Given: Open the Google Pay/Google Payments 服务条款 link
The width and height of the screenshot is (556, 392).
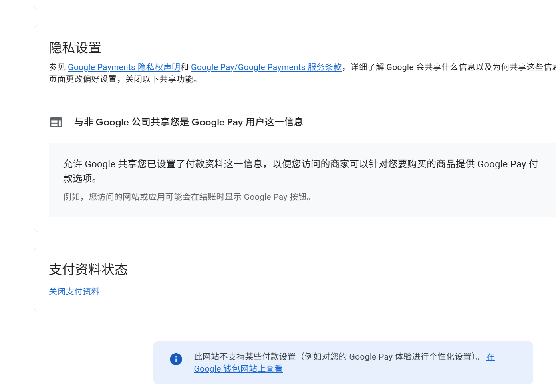Looking at the screenshot, I should click(266, 67).
